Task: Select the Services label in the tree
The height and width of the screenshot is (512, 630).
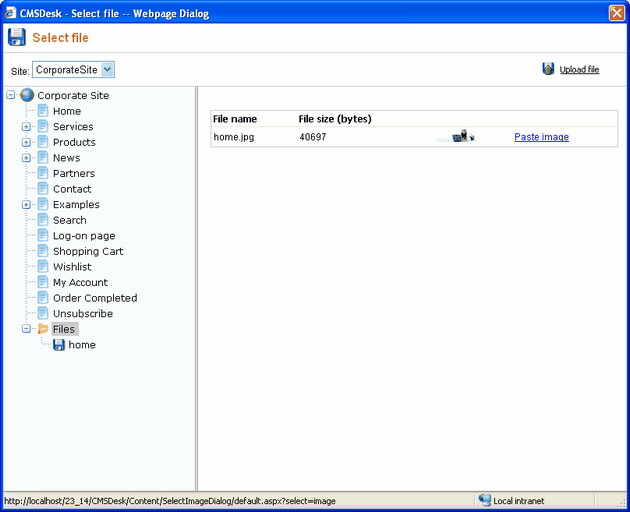Action: coord(73,127)
